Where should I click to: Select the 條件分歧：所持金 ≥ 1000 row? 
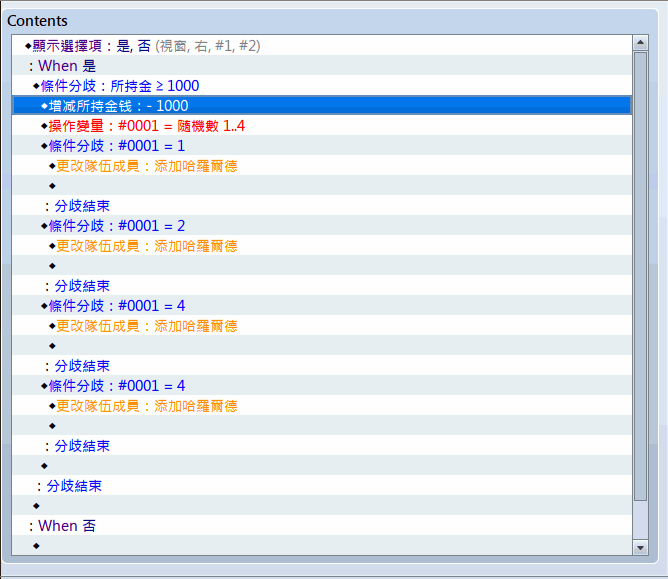322,86
